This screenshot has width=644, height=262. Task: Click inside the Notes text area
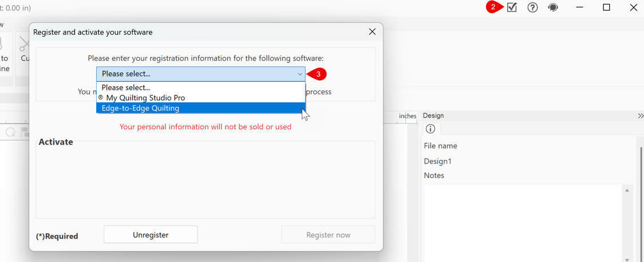pyautogui.click(x=524, y=223)
